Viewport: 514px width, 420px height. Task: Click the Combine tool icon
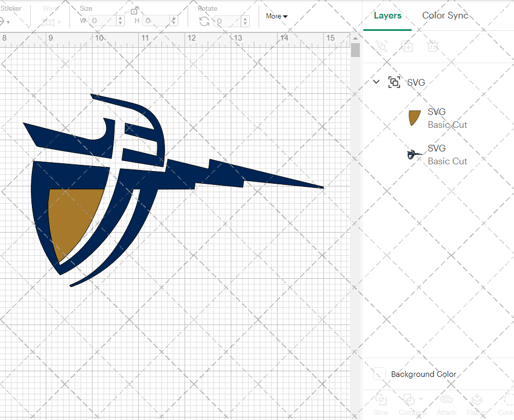click(409, 399)
